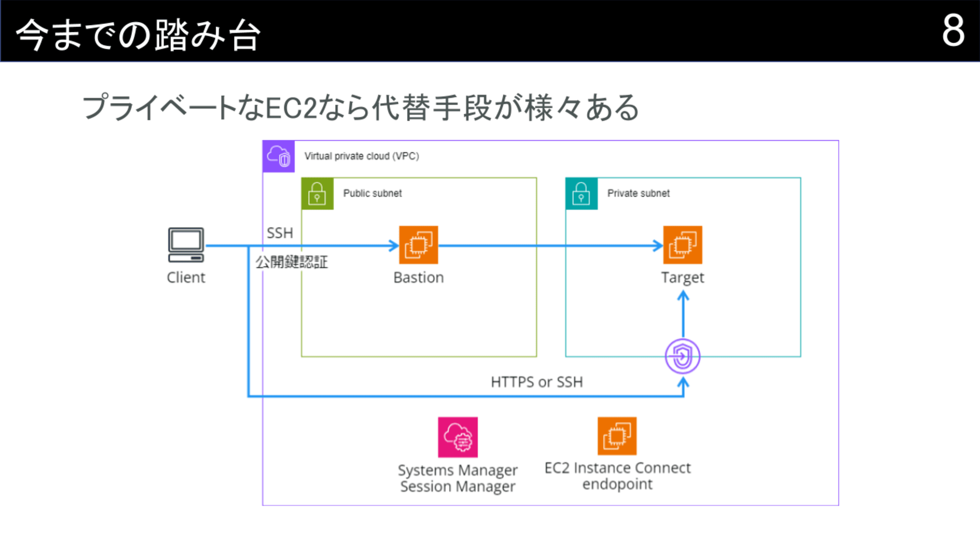Click the Bastion text label

418,277
